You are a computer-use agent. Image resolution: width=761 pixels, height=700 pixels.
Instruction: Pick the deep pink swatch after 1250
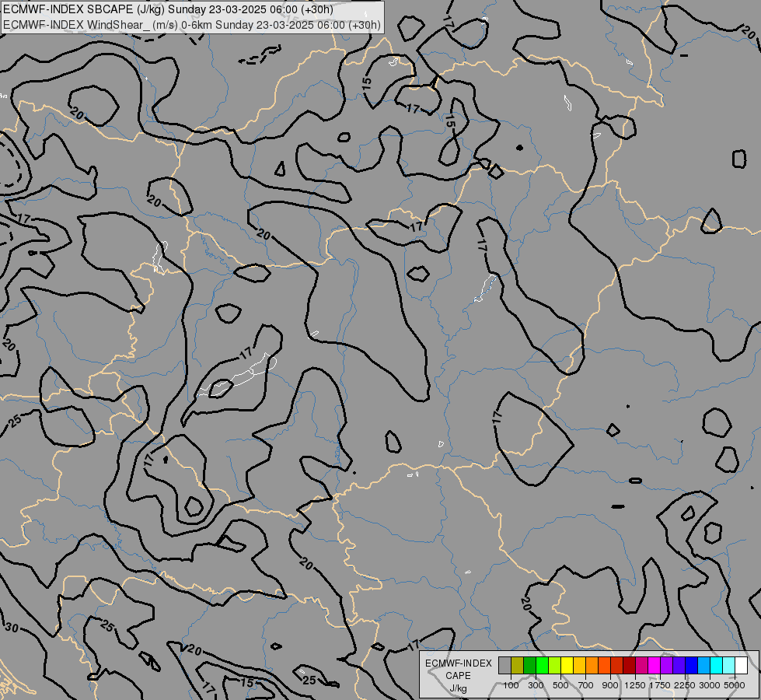tap(641, 666)
